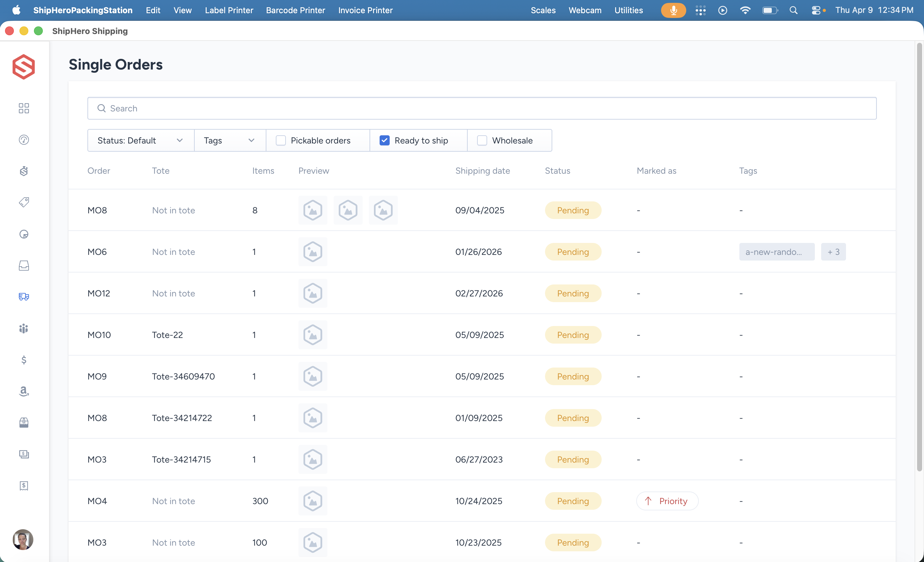Expand the Status: Default dropdown
Viewport: 924px width, 562px height.
pyautogui.click(x=140, y=140)
